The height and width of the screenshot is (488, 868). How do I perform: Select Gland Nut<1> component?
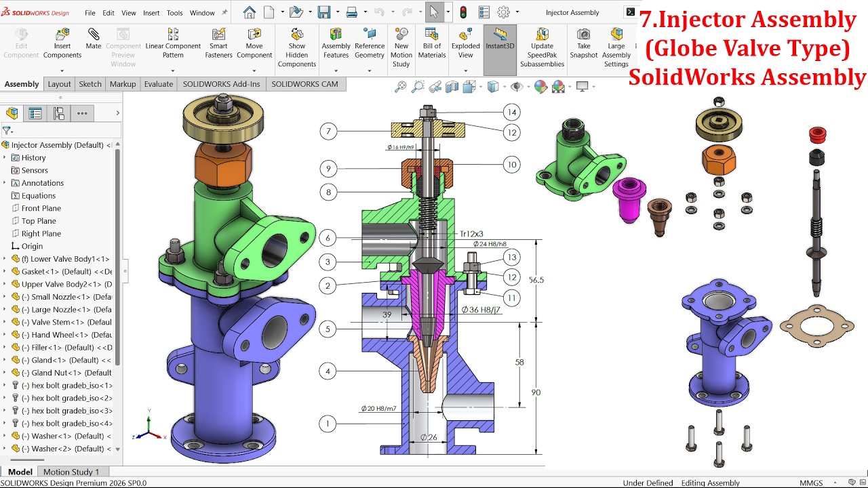coord(61,373)
